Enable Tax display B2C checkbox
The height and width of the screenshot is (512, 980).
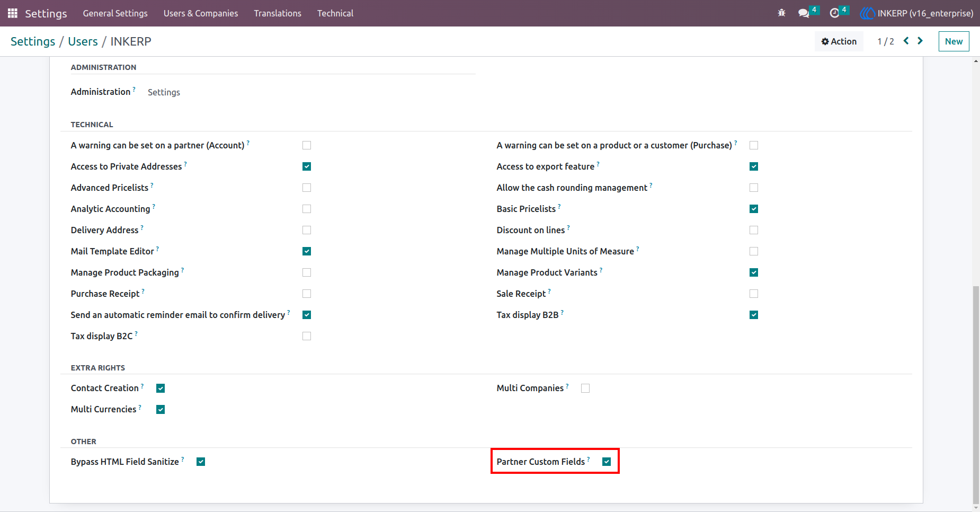pos(307,336)
